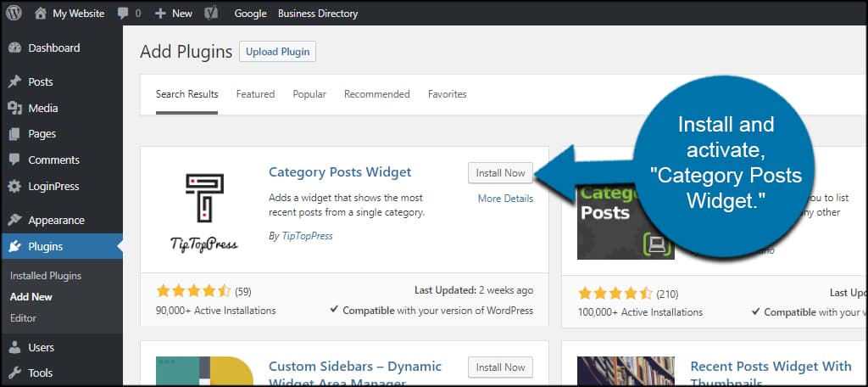Click the Users person icon
Viewport: 868px width, 387px height.
click(15, 348)
